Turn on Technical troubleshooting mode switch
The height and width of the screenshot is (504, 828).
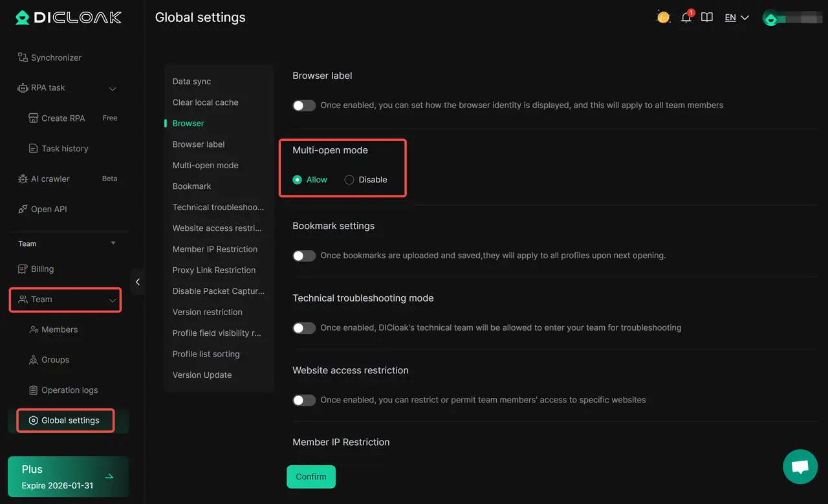point(304,328)
